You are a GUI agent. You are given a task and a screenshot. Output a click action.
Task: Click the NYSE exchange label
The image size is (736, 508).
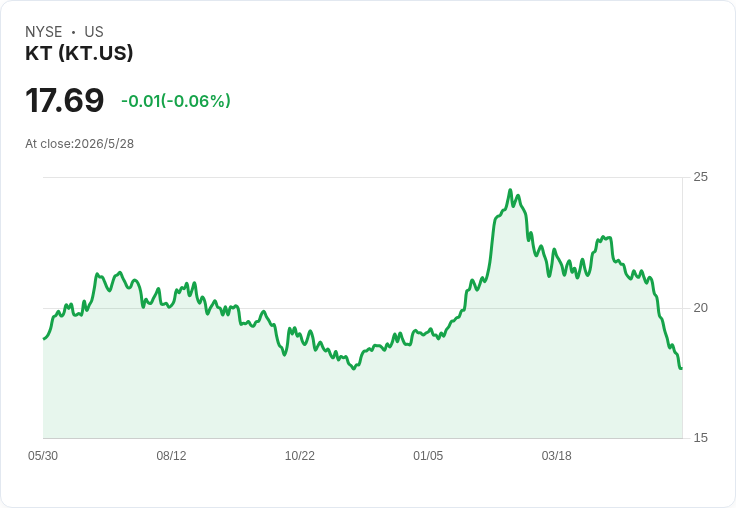click(44, 32)
